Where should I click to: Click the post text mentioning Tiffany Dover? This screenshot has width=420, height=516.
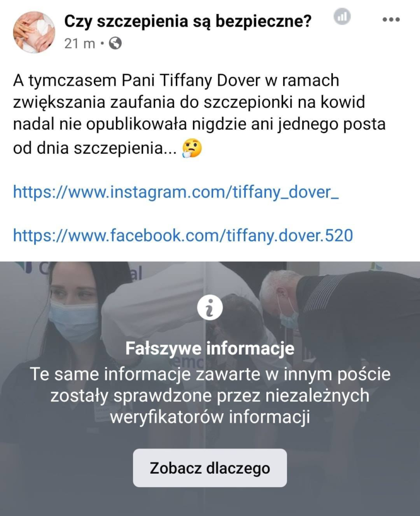[x=199, y=114]
